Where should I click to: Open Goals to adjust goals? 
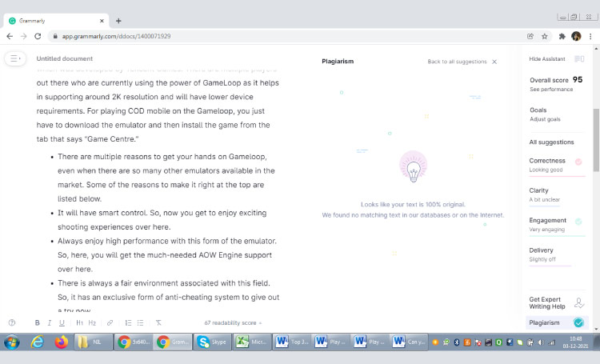pos(545,114)
